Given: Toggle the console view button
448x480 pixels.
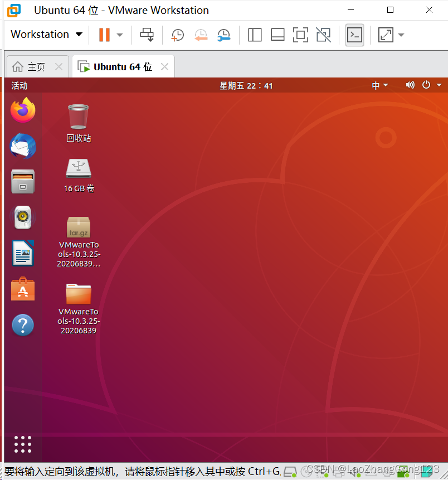Looking at the screenshot, I should coord(354,35).
